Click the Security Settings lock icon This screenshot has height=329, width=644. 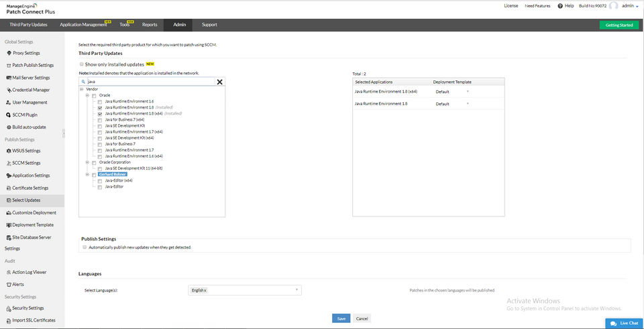[9, 308]
